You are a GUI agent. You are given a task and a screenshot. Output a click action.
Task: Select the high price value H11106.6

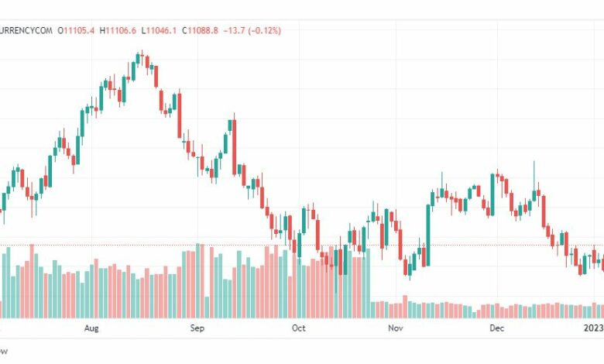[118, 30]
